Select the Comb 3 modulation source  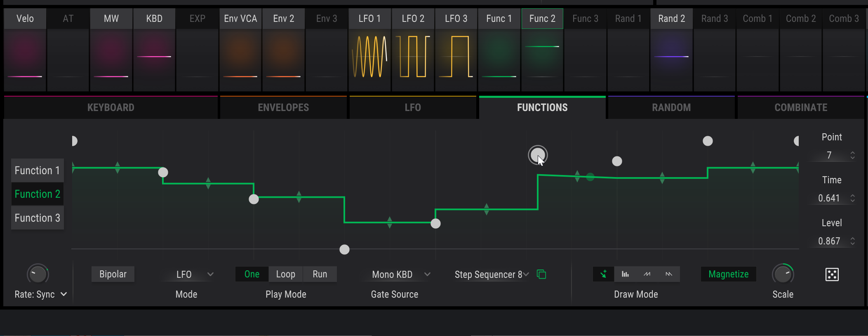pyautogui.click(x=844, y=50)
